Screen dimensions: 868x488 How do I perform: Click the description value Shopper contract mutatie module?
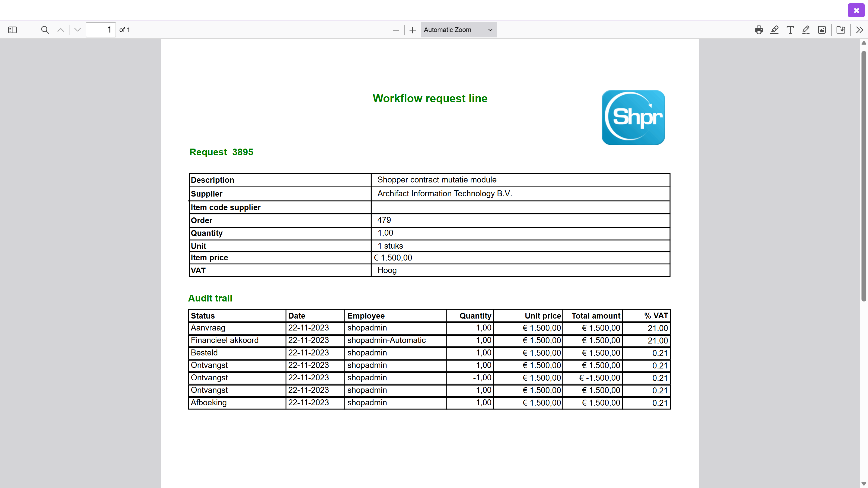point(437,179)
